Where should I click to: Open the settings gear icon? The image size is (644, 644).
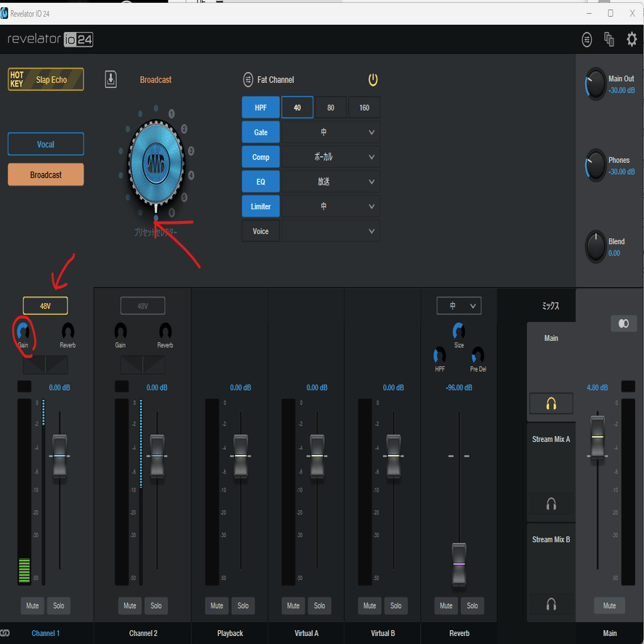631,39
